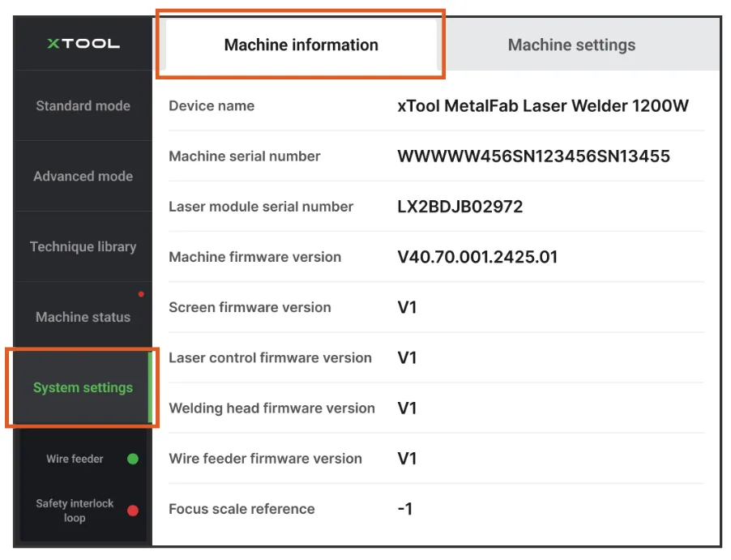Switch to the Machine settings tab
This screenshot has height=560, width=731.
click(x=571, y=45)
